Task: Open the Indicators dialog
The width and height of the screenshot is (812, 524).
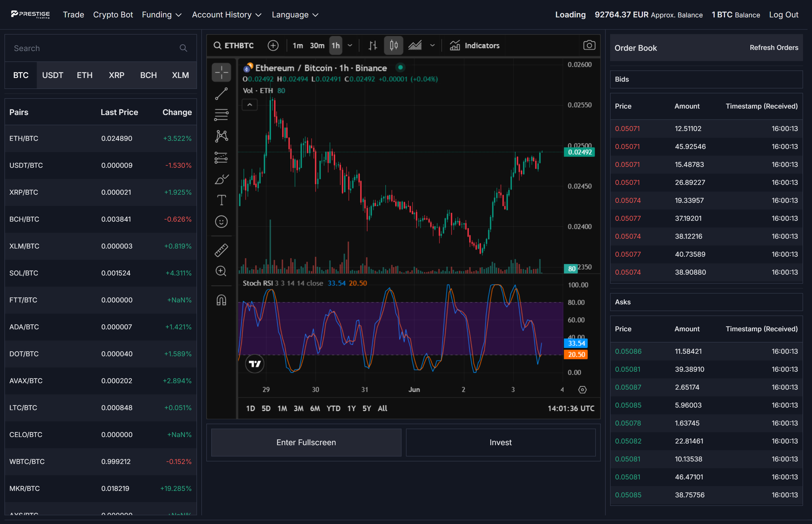Action: tap(474, 45)
